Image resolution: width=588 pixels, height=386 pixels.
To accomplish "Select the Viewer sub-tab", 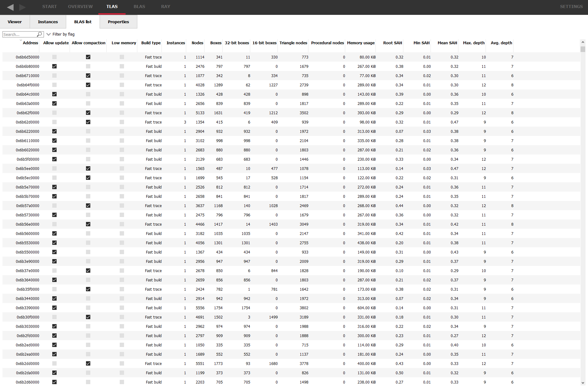I will point(15,22).
